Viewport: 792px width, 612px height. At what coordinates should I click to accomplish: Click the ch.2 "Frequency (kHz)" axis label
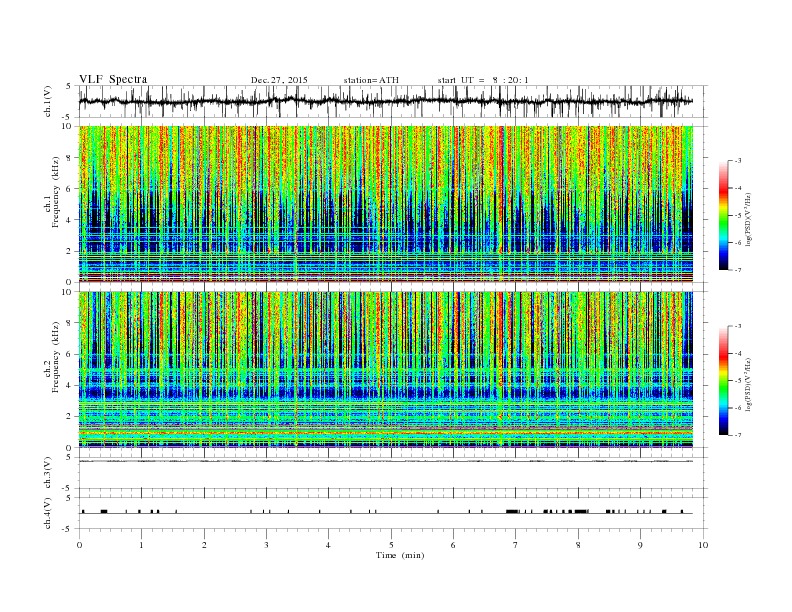(56, 357)
